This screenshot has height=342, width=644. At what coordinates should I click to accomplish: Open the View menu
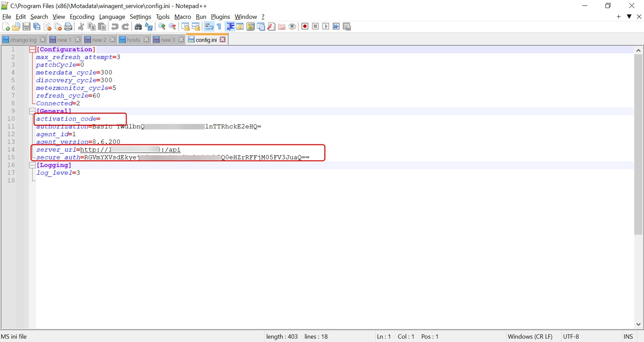tap(59, 17)
